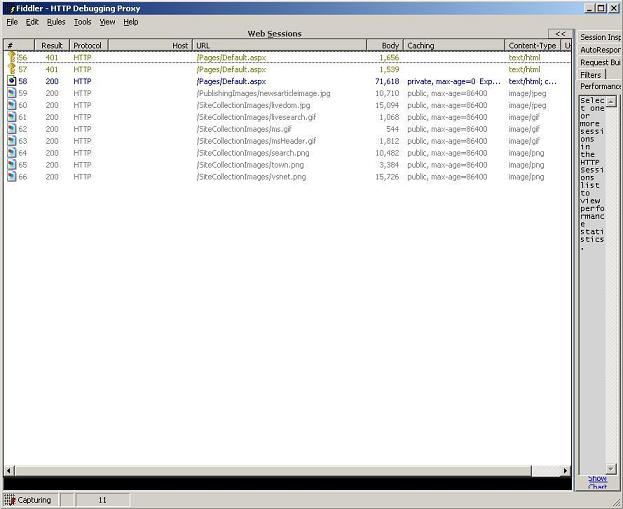Click the page icon of session 58
This screenshot has width=623, height=509.
[x=12, y=81]
